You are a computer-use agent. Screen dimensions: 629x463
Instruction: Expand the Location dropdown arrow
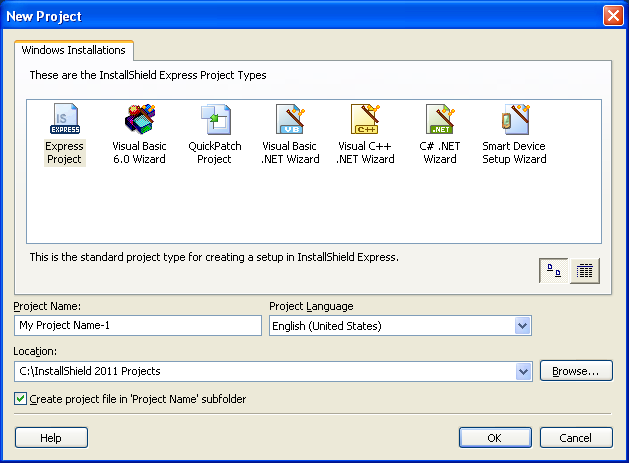[523, 371]
